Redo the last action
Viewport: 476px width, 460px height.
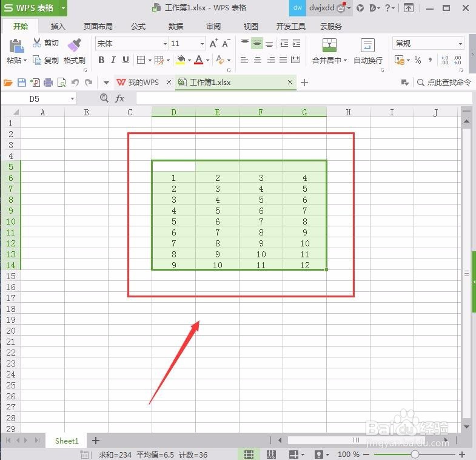89,83
